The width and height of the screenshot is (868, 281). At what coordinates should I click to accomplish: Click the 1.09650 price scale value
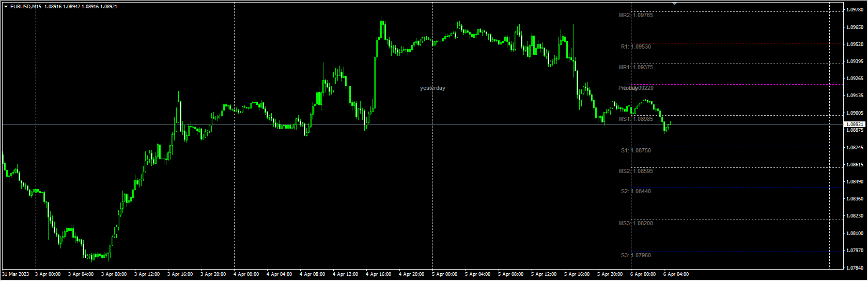click(x=855, y=27)
